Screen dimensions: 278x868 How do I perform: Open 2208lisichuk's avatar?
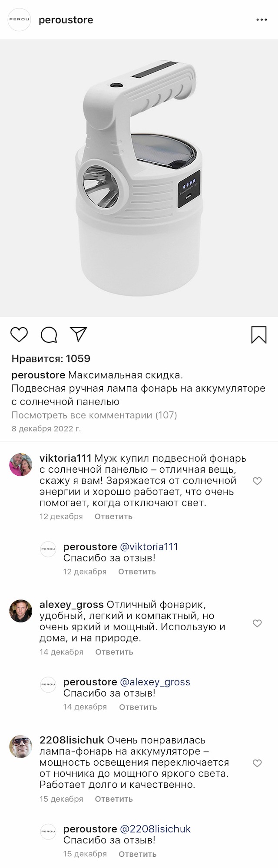[21, 746]
